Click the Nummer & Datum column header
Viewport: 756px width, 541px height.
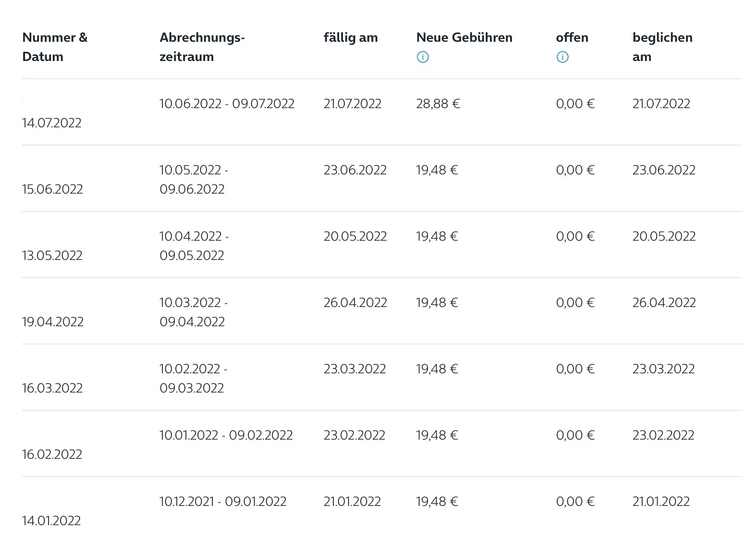pyautogui.click(x=55, y=47)
